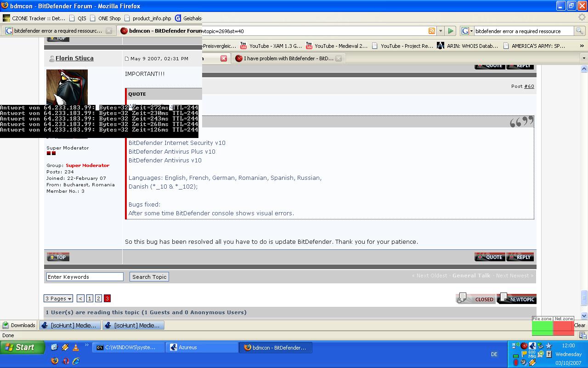The image size is (588, 368).
Task: Click the red Net zone box
Action: [564, 328]
